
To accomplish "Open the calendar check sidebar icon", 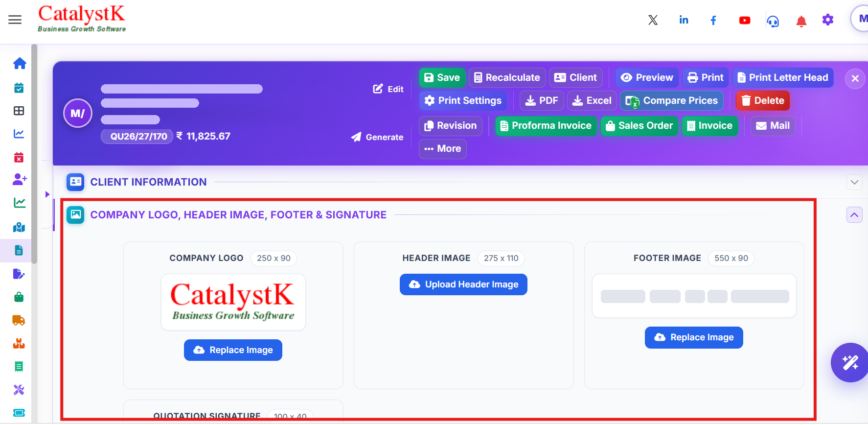I will 19,88.
